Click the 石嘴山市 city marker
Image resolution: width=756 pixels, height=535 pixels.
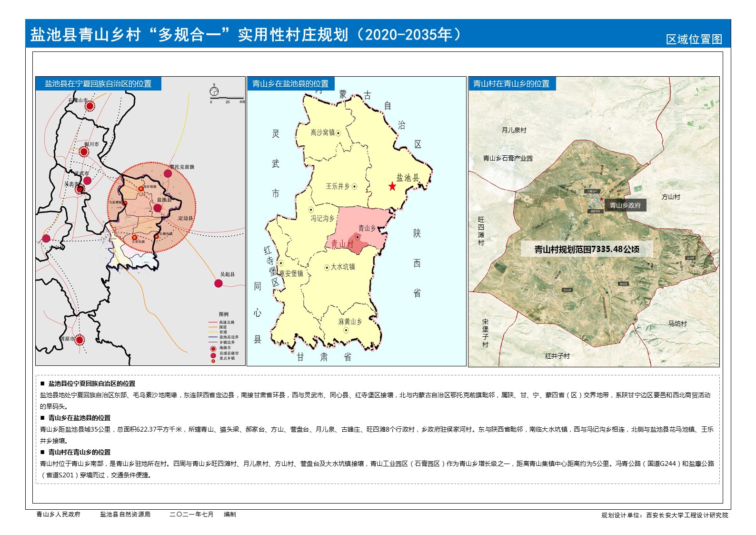click(90, 106)
